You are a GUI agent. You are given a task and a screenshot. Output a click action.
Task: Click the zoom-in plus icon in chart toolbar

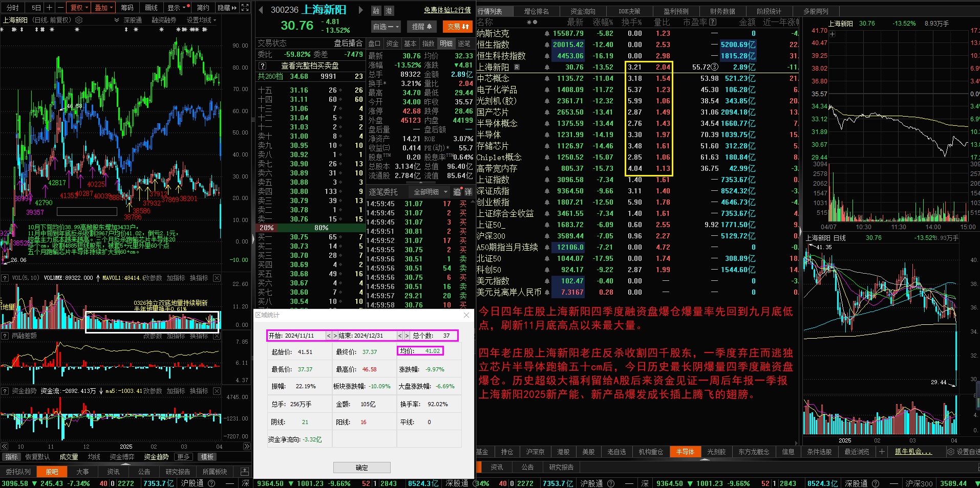(x=50, y=8)
